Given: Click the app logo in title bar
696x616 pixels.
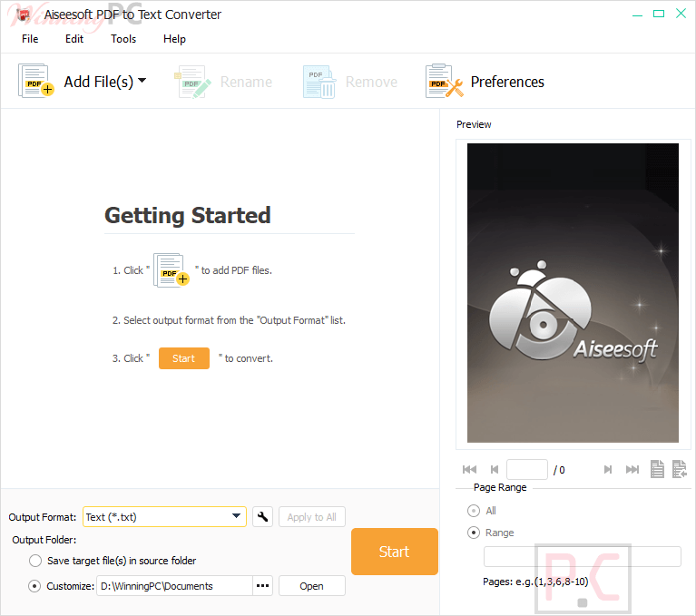Looking at the screenshot, I should point(23,15).
